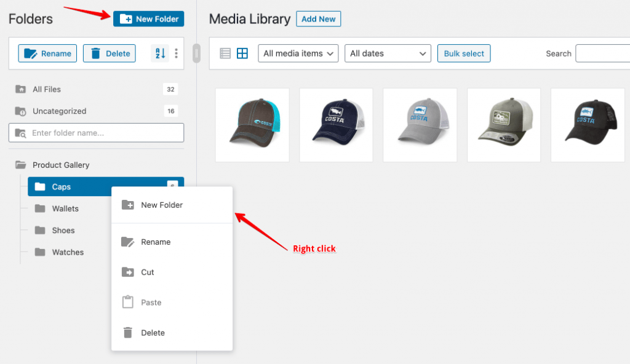Open the All dates filter dropdown
The width and height of the screenshot is (630, 364).
coord(388,53)
